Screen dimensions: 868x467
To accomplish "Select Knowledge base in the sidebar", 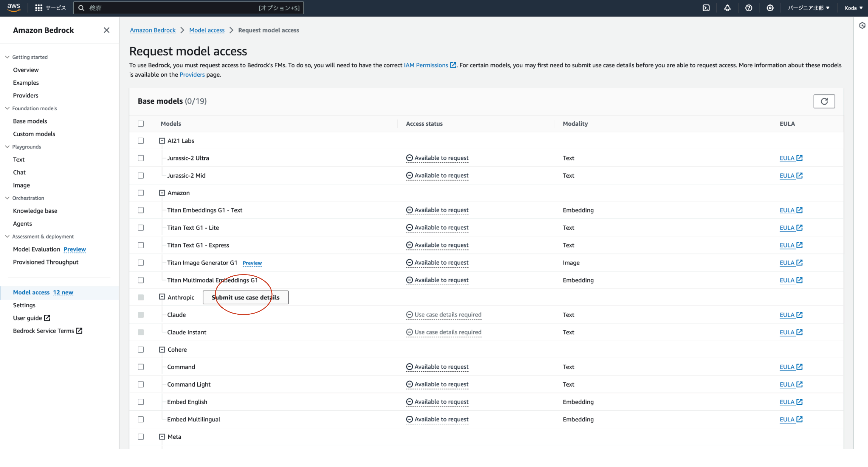I will pyautogui.click(x=35, y=211).
